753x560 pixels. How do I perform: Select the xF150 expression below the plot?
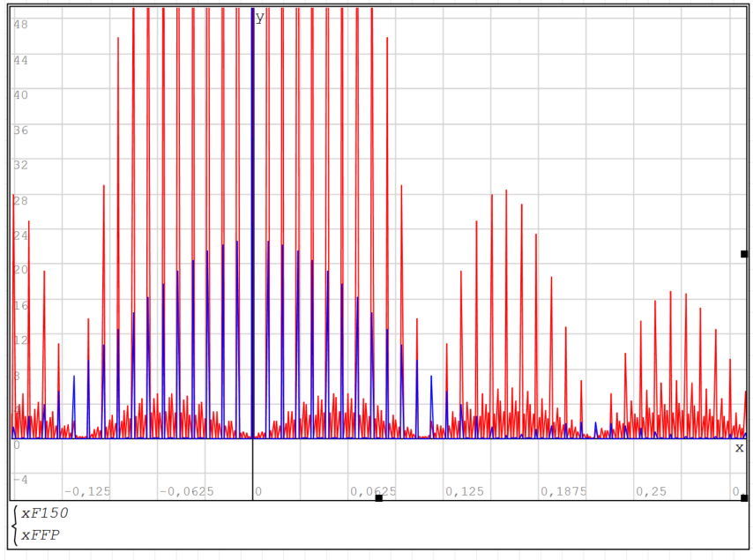tap(45, 513)
